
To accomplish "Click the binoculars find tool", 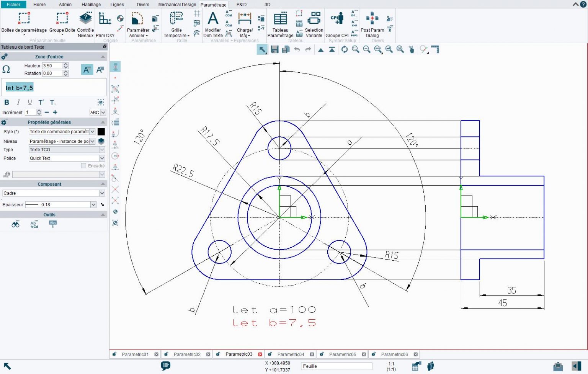I will (x=15, y=224).
